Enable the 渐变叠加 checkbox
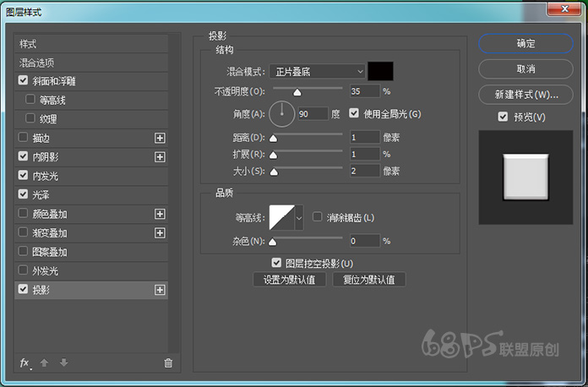The height and width of the screenshot is (387, 588). pos(24,232)
